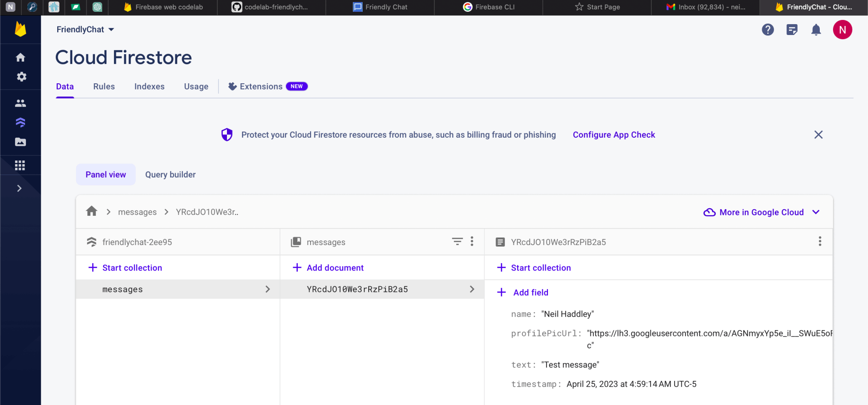Open the pinned blue dotted icon tab

[x=54, y=7]
